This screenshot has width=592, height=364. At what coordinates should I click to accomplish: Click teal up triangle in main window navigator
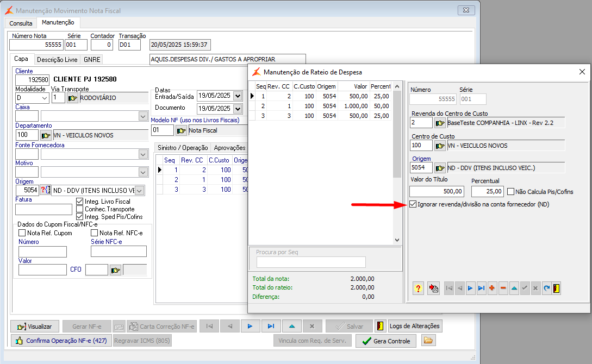pos(292,327)
